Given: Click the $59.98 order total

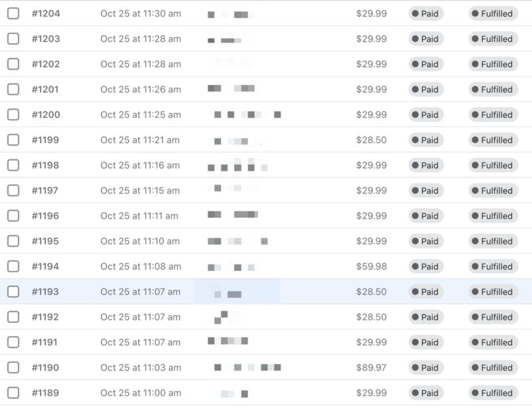Looking at the screenshot, I should click(371, 266).
